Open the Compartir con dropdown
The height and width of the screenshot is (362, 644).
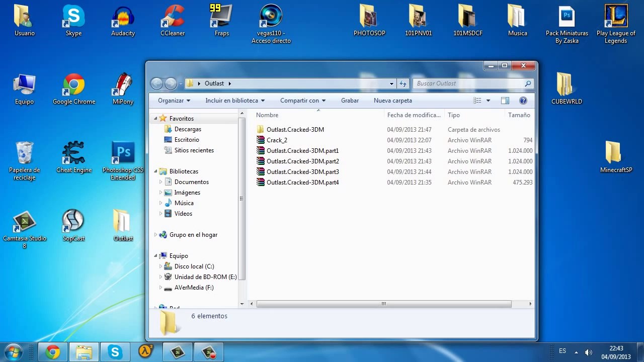[303, 101]
